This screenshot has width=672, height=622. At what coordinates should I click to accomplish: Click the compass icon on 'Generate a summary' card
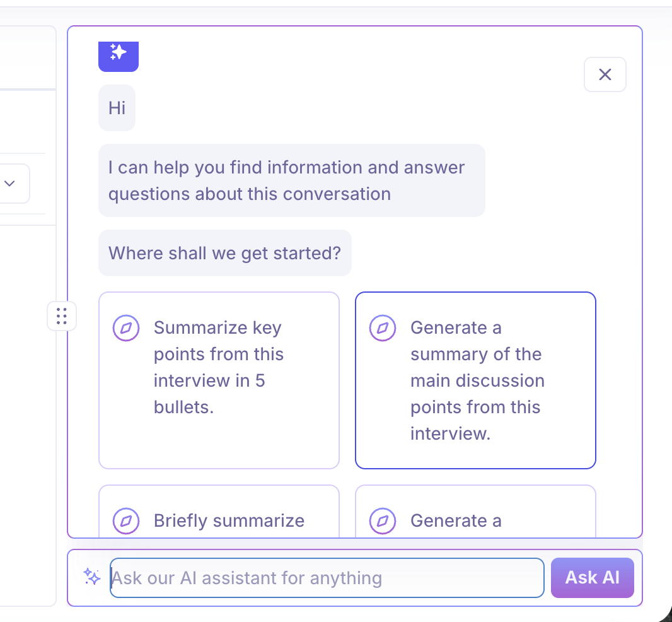click(382, 328)
